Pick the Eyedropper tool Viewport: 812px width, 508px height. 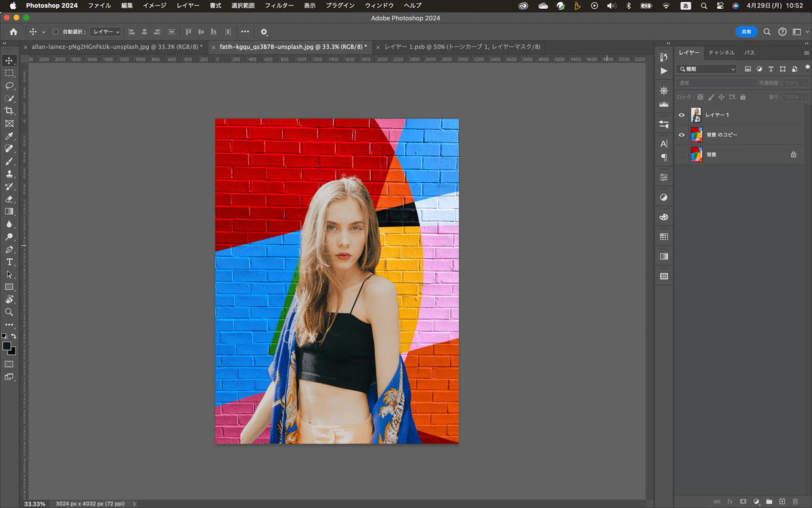point(9,136)
